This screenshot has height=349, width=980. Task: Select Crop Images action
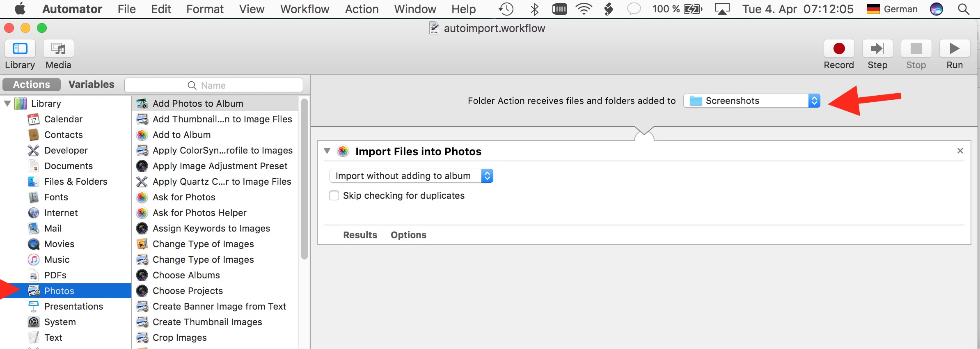[x=179, y=338]
